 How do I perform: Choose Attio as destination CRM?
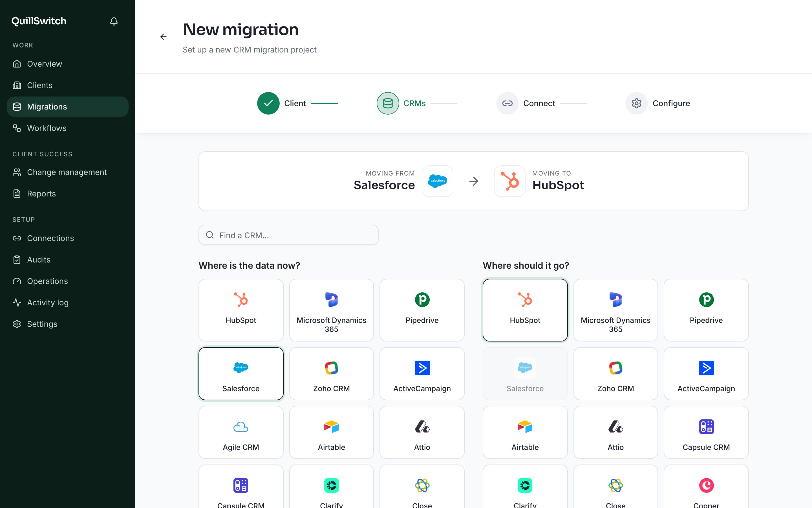pos(616,432)
